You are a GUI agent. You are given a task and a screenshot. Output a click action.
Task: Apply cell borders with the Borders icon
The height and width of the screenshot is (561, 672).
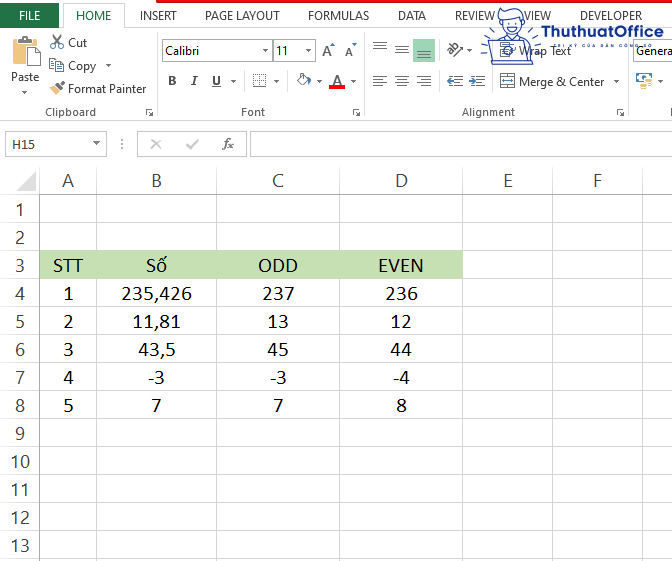point(259,81)
